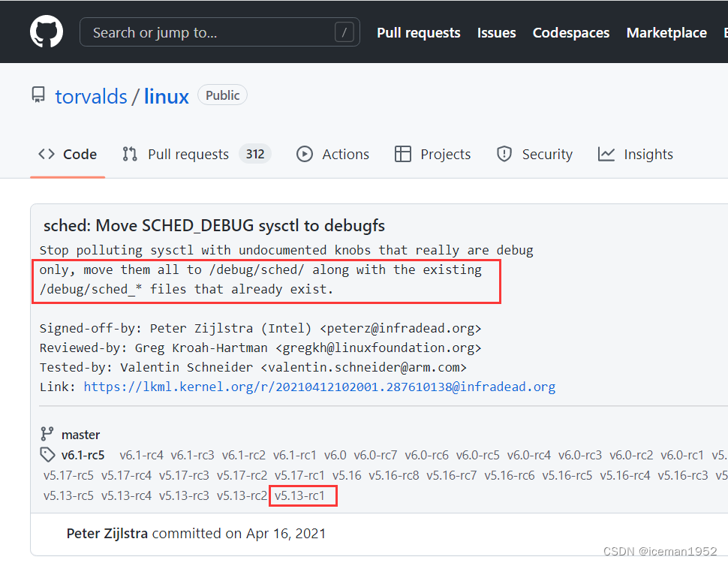Open tag v6.0-rc5
This screenshot has height=563, width=728.
pos(478,455)
